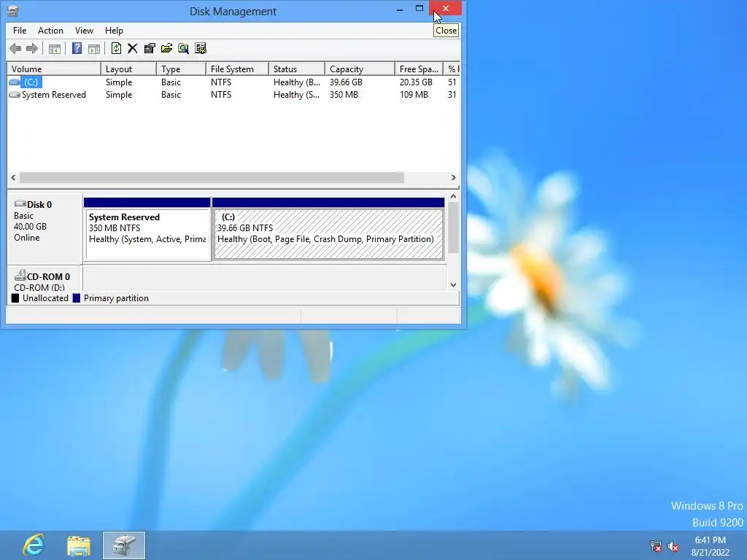Screen dimensions: 747x560
Task: Select the (C:) 39.66 GB partition block
Action: point(328,229)
